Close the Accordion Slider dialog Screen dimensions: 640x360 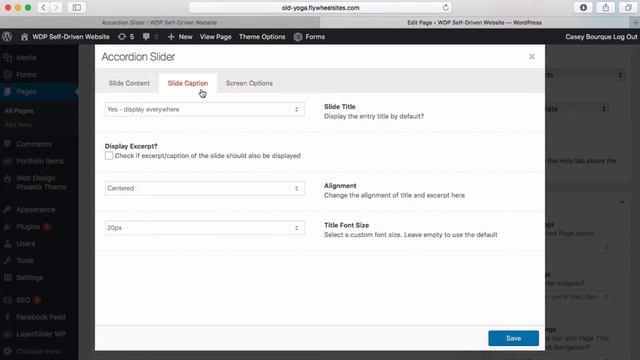[x=531, y=56]
